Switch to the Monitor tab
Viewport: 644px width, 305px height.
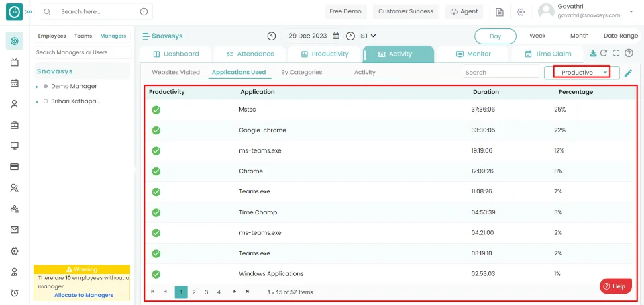pos(473,54)
